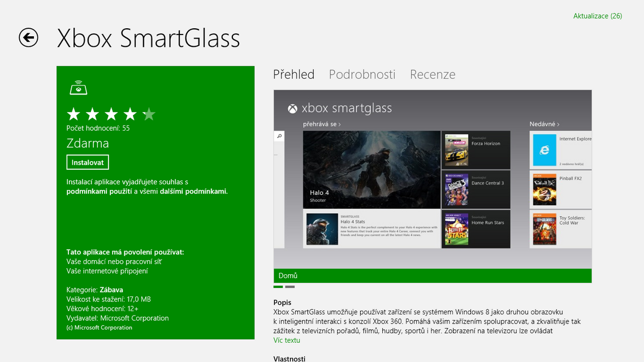Screen dimensions: 644x362
Task: Click the Internet Explorer tile icon
Action: tap(544, 150)
